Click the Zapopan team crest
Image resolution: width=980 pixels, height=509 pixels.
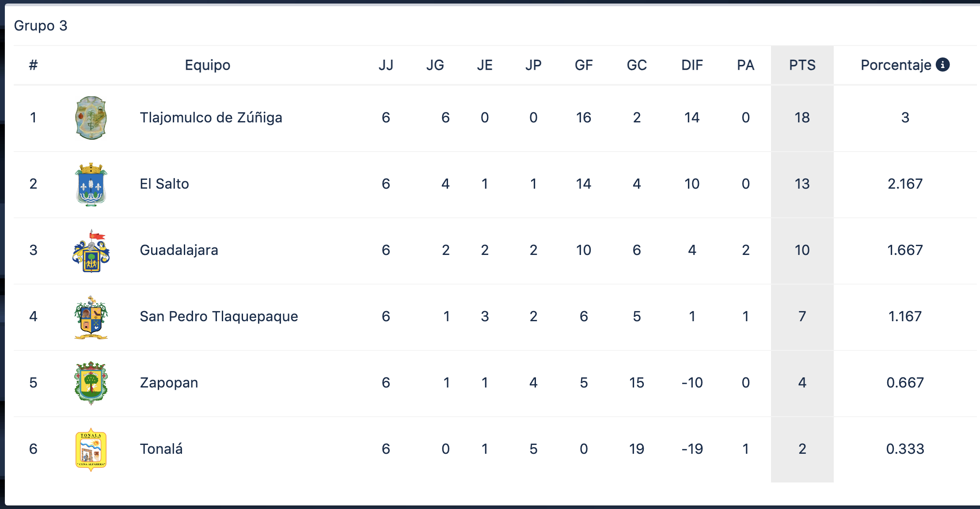click(x=91, y=383)
